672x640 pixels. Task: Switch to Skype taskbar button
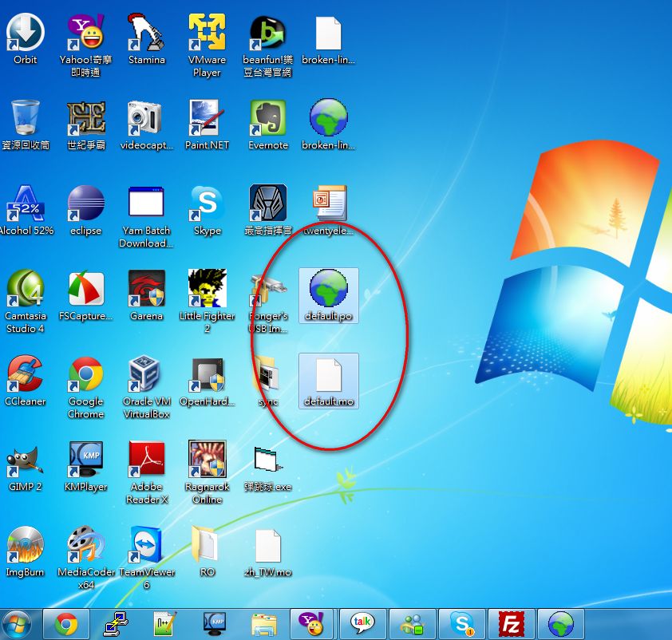click(461, 624)
